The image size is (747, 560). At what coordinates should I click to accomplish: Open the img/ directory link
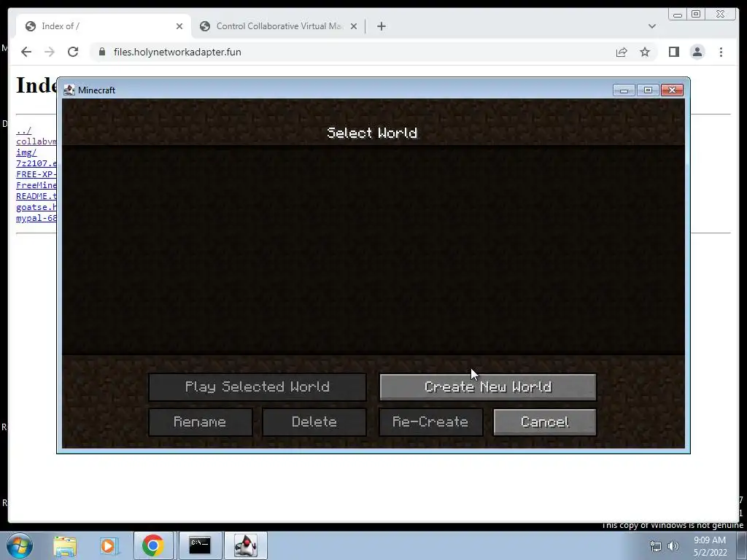26,152
